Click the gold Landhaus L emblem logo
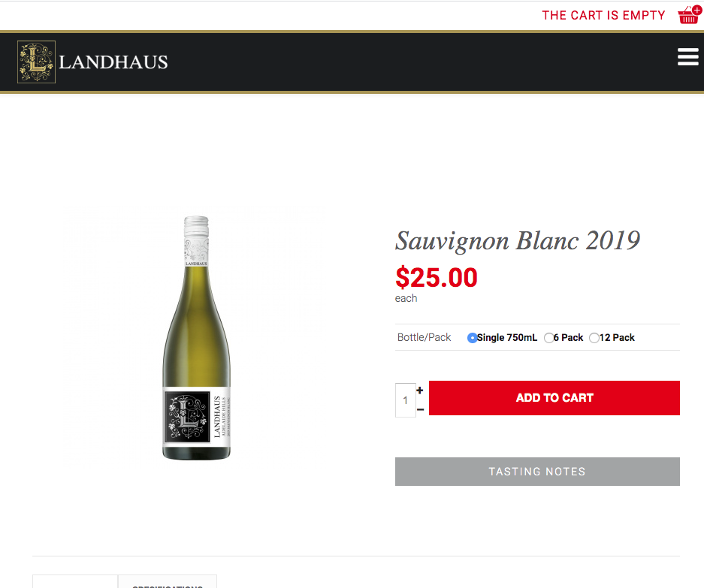 pyautogui.click(x=36, y=62)
